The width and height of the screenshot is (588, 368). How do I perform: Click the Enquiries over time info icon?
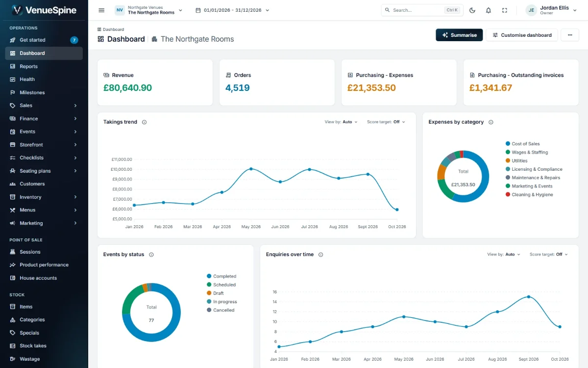coord(320,255)
